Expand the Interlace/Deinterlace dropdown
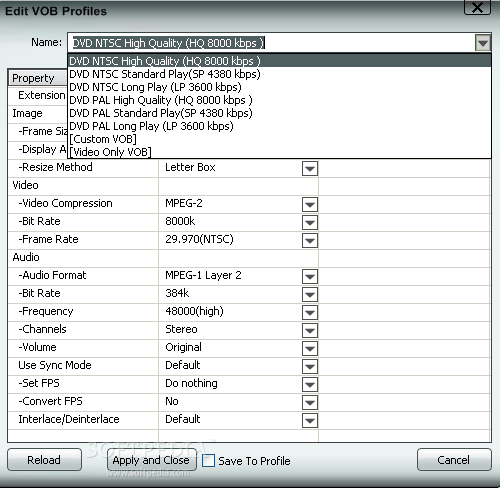The width and height of the screenshot is (500, 488). click(310, 420)
